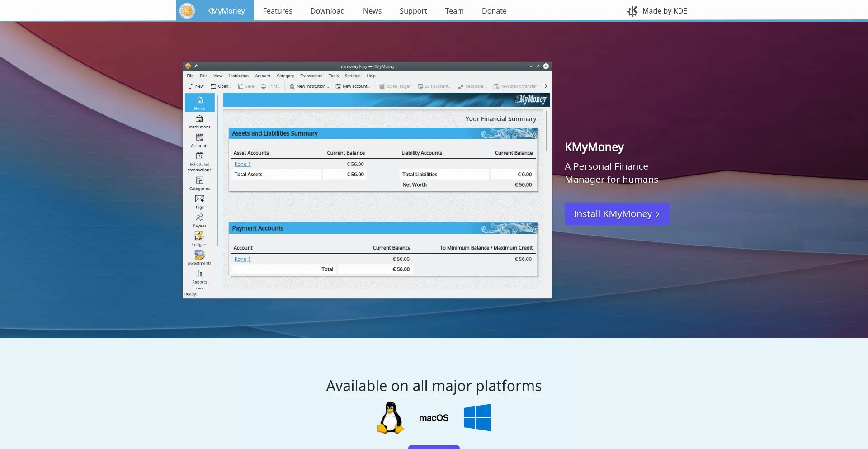Screen dimensions: 868x449
Task: Open the View menu in KMyMoney
Action: pos(218,76)
